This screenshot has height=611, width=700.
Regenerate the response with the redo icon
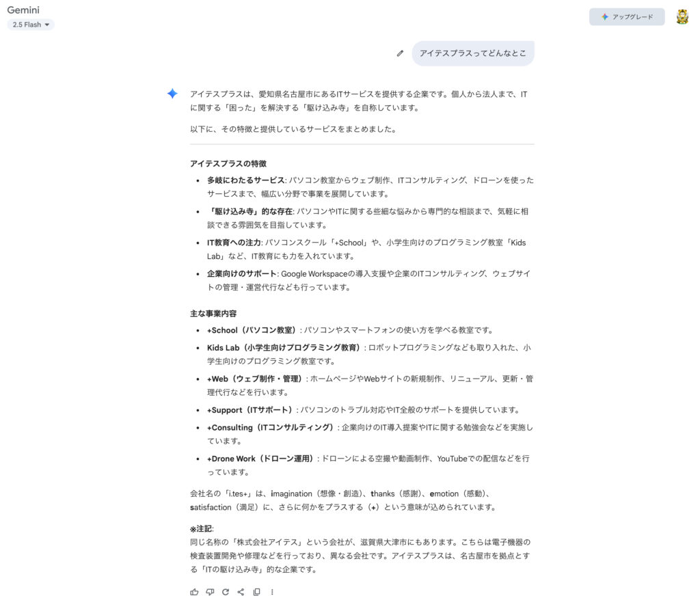tap(226, 592)
